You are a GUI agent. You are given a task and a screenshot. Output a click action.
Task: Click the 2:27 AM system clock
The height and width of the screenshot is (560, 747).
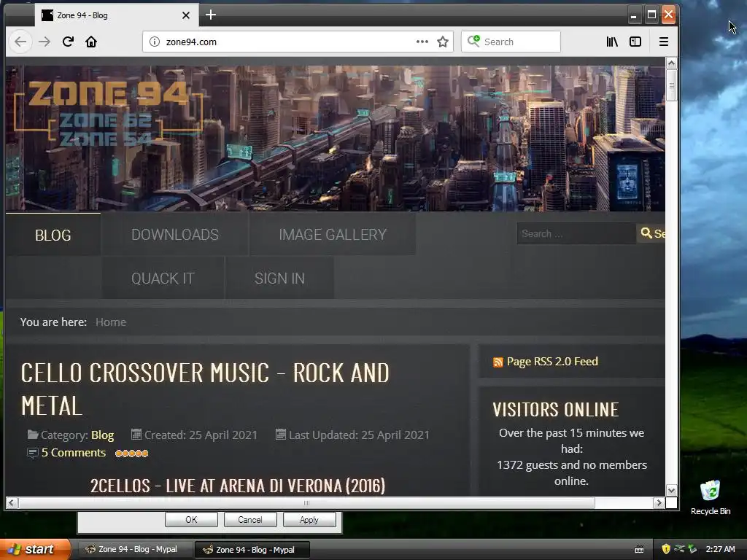tap(720, 549)
